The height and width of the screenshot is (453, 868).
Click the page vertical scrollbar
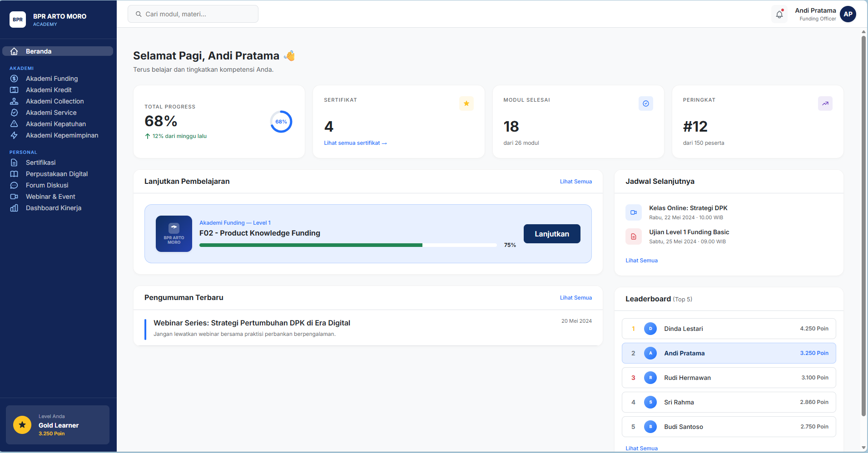click(863, 226)
